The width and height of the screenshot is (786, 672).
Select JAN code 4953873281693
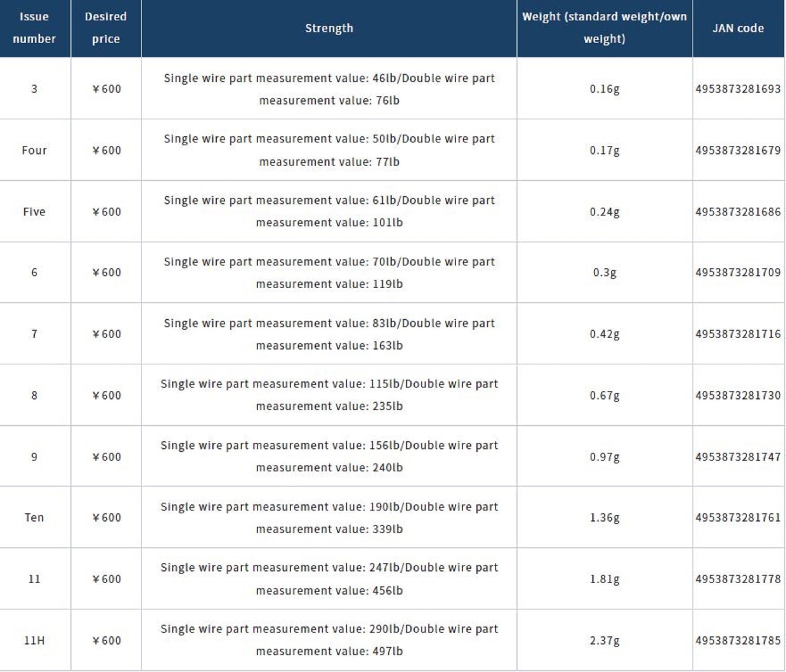pyautogui.click(x=738, y=89)
